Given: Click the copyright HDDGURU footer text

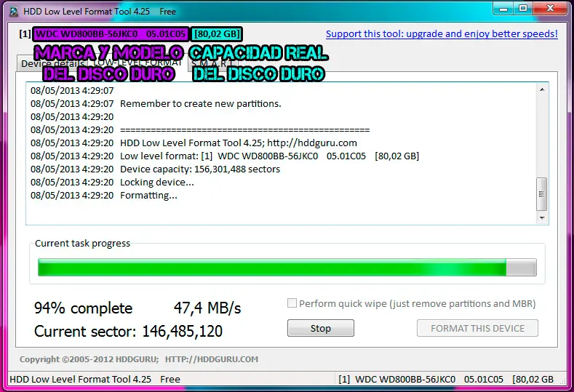Looking at the screenshot, I should tap(139, 359).
